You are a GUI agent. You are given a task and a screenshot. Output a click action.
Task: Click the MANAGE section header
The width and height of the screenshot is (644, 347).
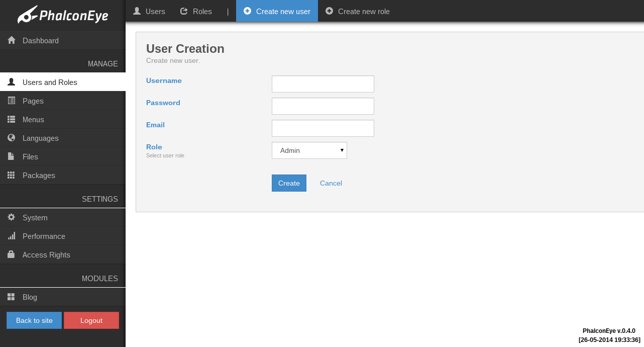pos(103,64)
